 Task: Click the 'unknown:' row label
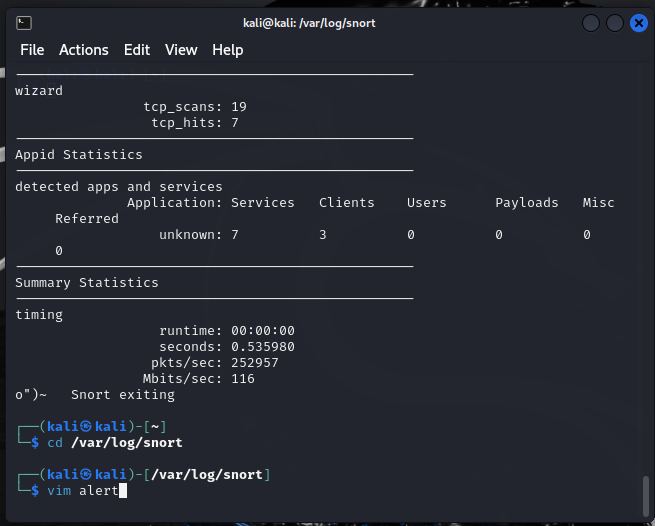[190, 235]
